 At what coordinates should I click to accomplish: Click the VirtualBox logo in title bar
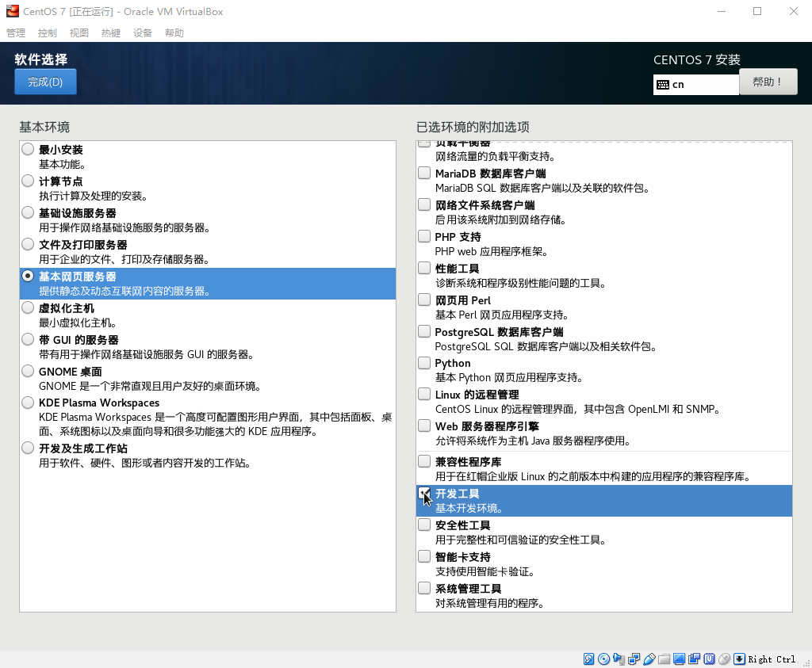pyautogui.click(x=13, y=11)
